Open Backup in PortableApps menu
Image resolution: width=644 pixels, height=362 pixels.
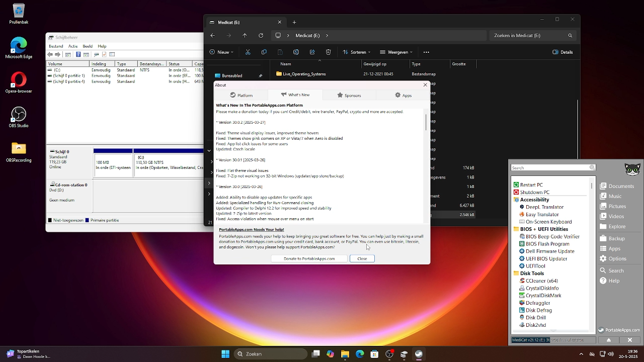[x=612, y=238]
